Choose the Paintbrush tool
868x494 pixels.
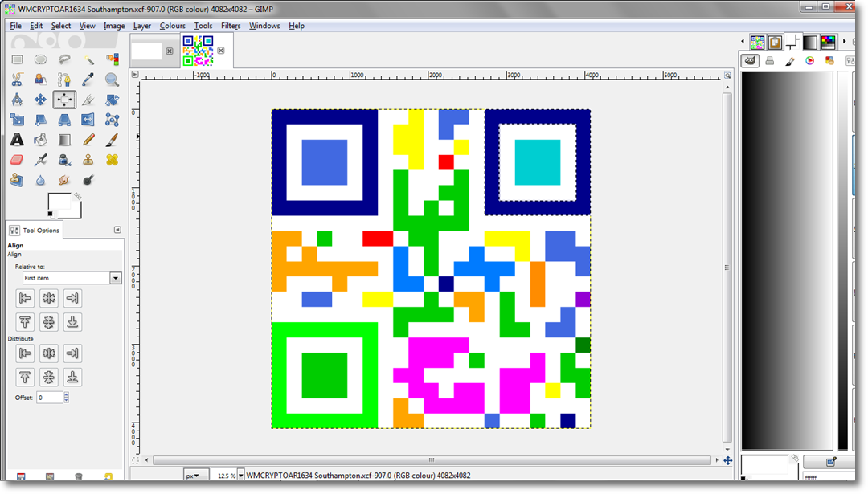[x=113, y=140]
